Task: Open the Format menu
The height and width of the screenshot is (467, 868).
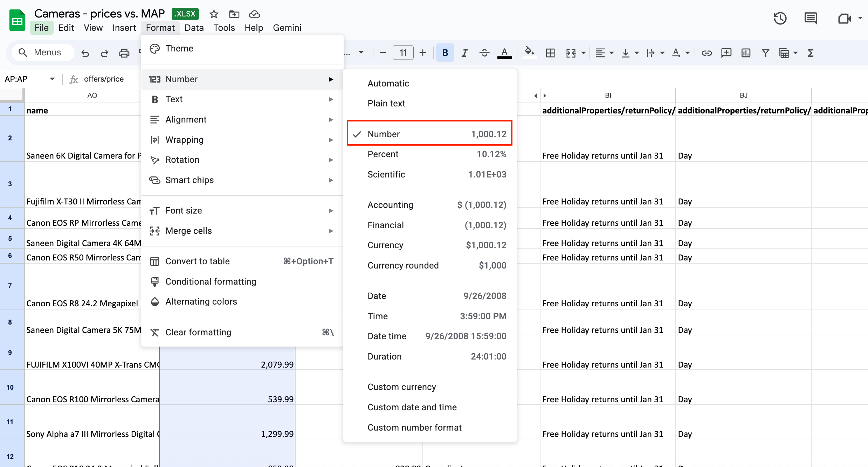Action: (x=160, y=27)
